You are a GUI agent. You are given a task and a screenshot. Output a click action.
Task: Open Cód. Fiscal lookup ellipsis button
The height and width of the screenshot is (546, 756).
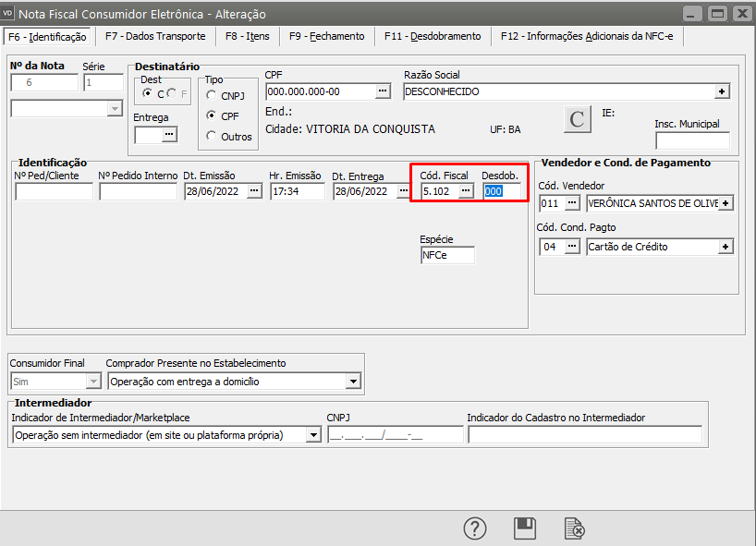[466, 191]
